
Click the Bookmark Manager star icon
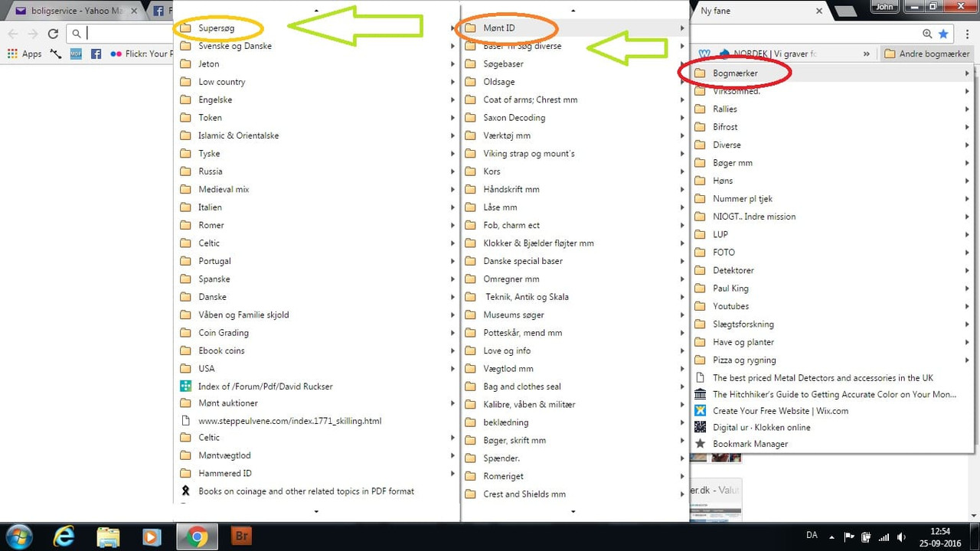700,444
